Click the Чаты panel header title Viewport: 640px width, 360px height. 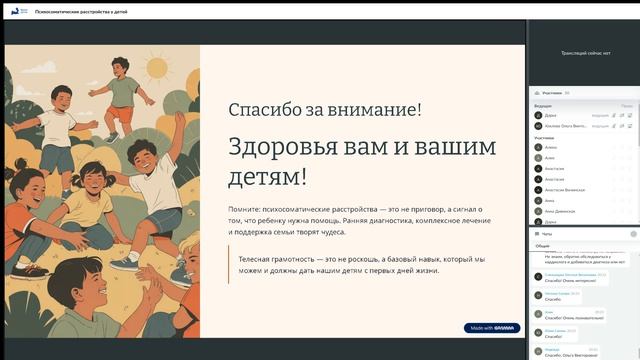click(547, 234)
